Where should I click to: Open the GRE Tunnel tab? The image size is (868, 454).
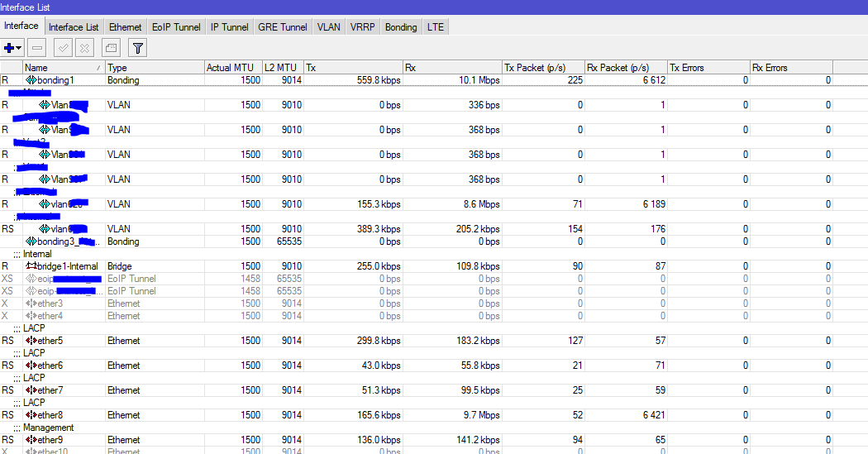point(283,27)
